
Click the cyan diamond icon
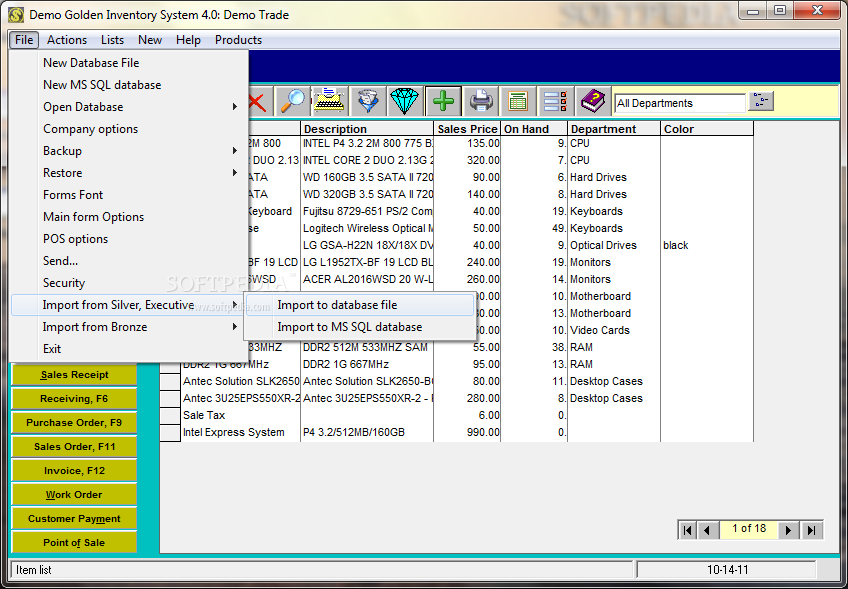[405, 101]
